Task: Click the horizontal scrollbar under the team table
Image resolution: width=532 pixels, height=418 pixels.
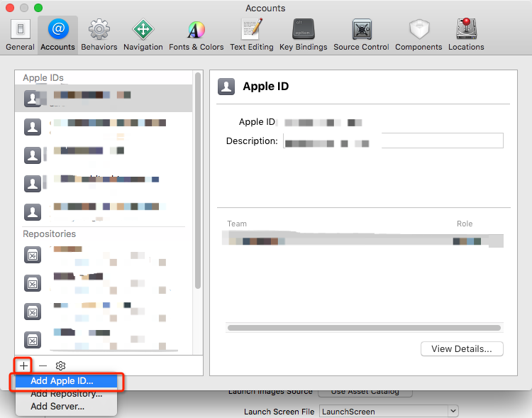Action: (x=365, y=328)
